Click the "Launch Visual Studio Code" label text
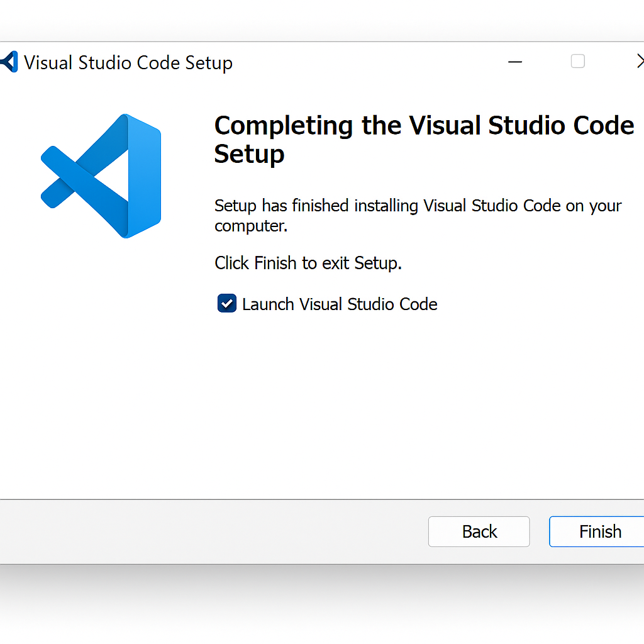 [x=340, y=304]
